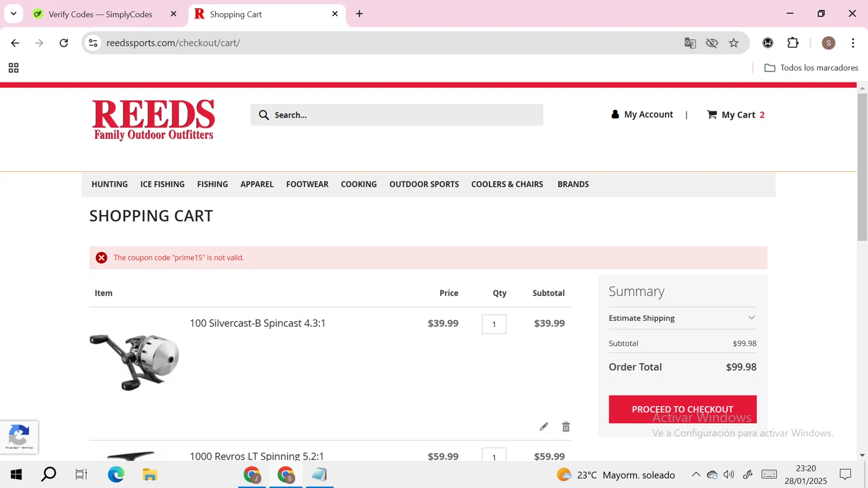868x488 pixels.
Task: Click the Qty field for Revros LT Spinning
Action: point(494,455)
